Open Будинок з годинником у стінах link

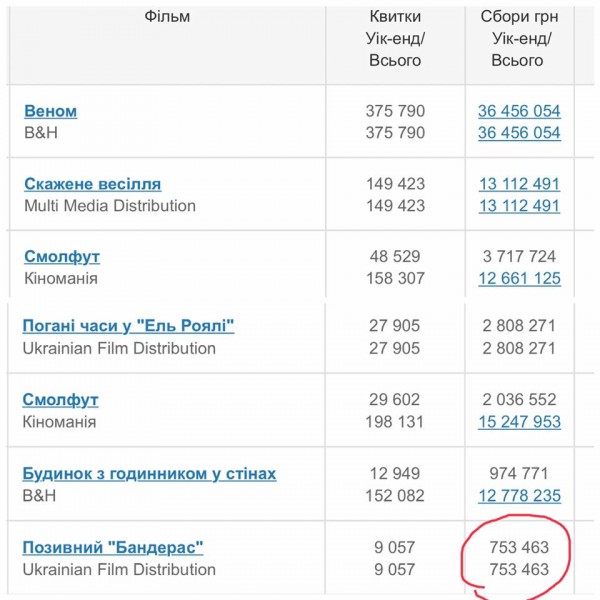coord(149,474)
